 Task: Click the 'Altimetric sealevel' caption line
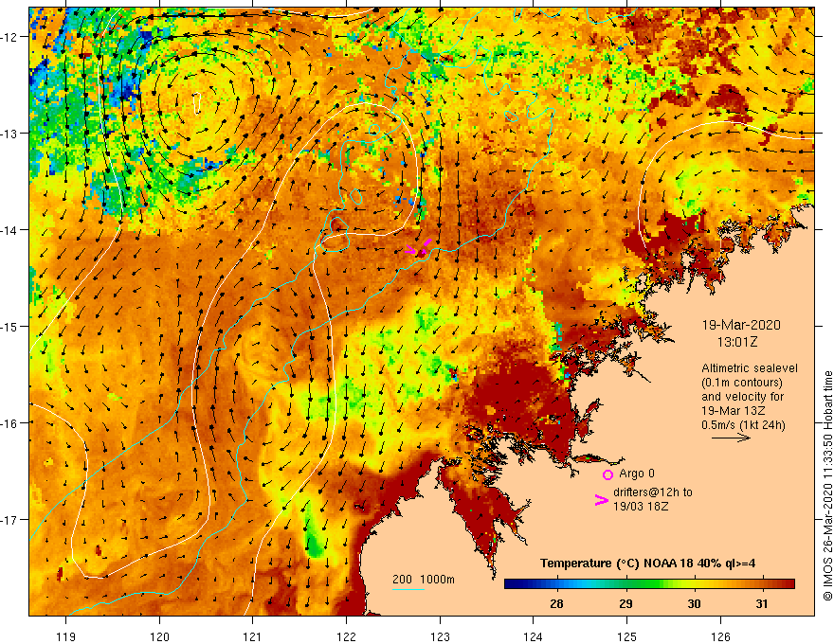tap(750, 368)
